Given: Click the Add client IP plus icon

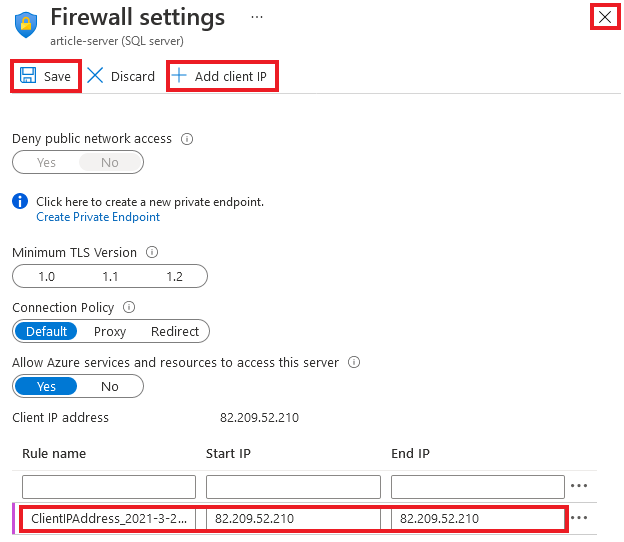Looking at the screenshot, I should [x=180, y=76].
